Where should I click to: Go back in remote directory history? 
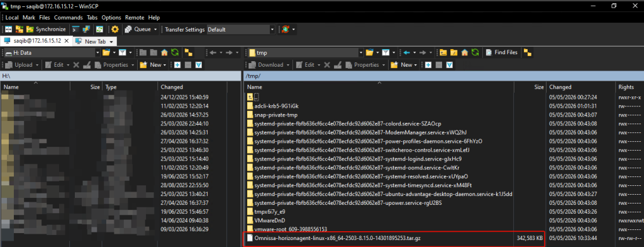(x=407, y=53)
